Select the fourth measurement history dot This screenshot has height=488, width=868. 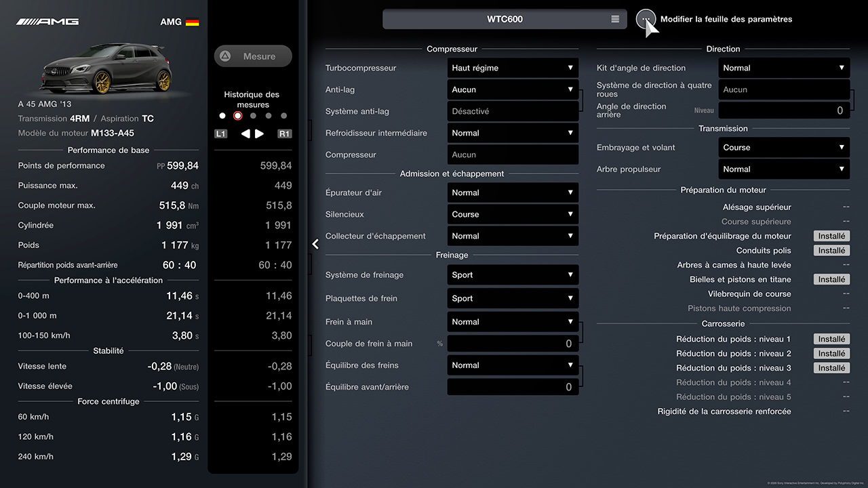[269, 116]
